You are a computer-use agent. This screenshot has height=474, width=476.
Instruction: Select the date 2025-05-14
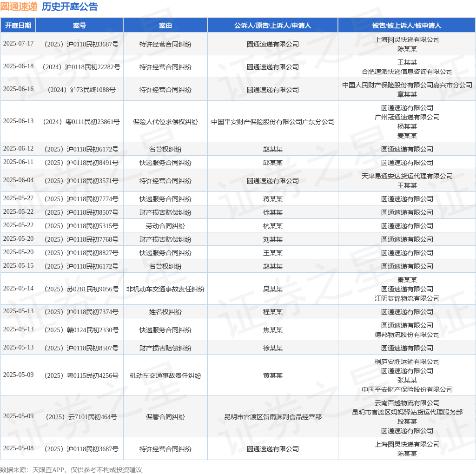click(x=18, y=288)
